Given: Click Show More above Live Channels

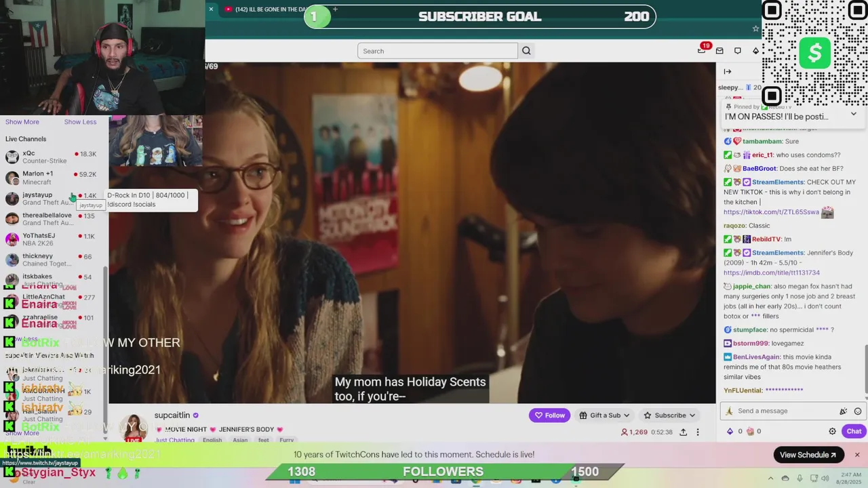Looking at the screenshot, I should [x=22, y=122].
